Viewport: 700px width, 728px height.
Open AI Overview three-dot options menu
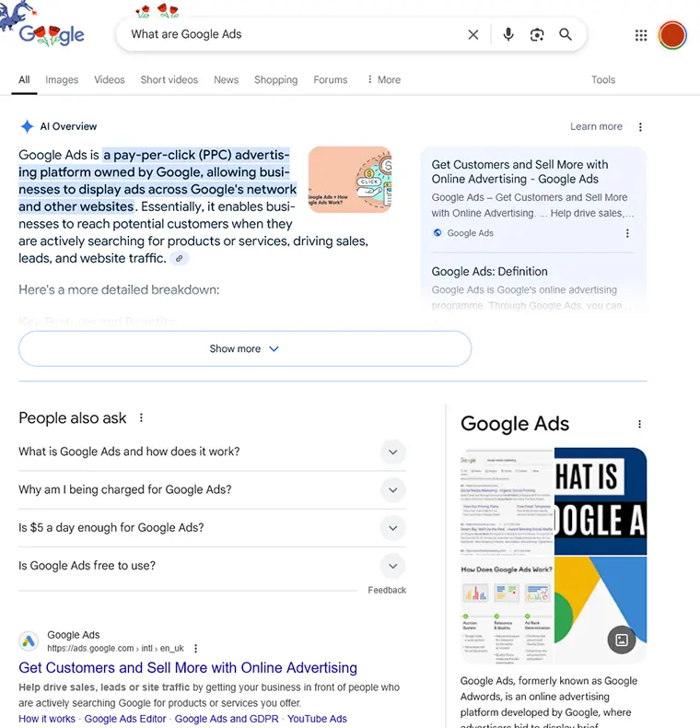(640, 127)
